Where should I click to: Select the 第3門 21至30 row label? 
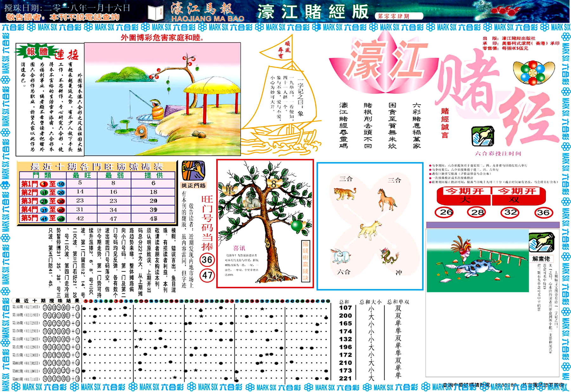(43, 201)
